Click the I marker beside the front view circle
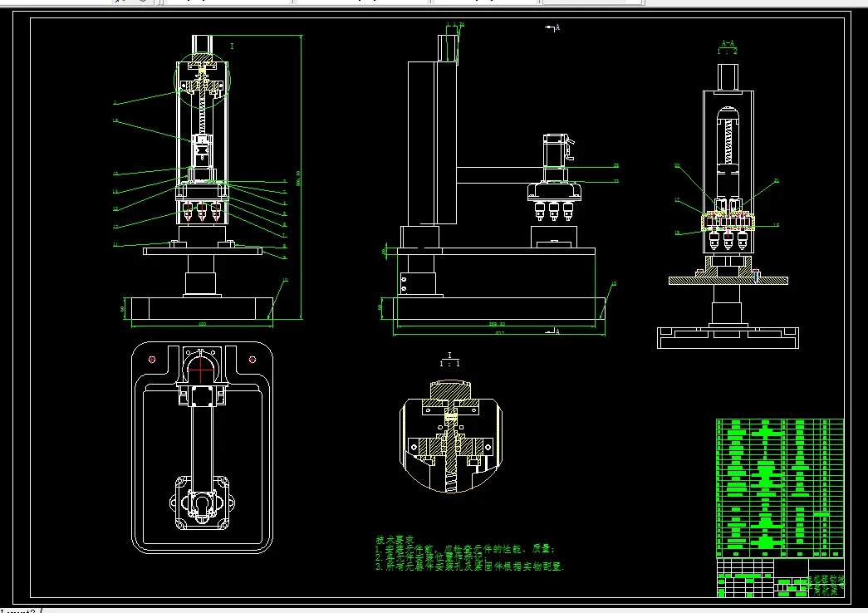The image size is (868, 613). [x=232, y=47]
